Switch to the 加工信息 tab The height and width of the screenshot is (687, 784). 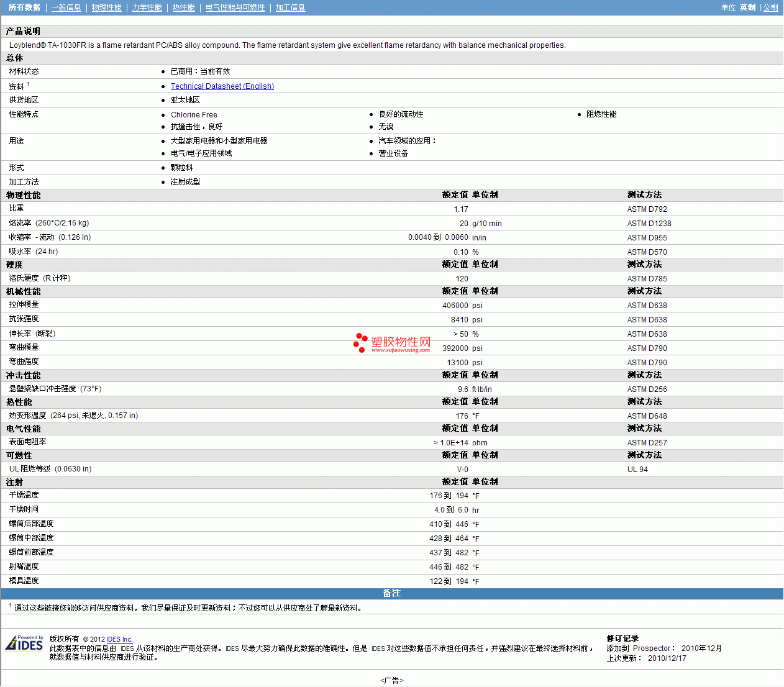(x=290, y=7)
